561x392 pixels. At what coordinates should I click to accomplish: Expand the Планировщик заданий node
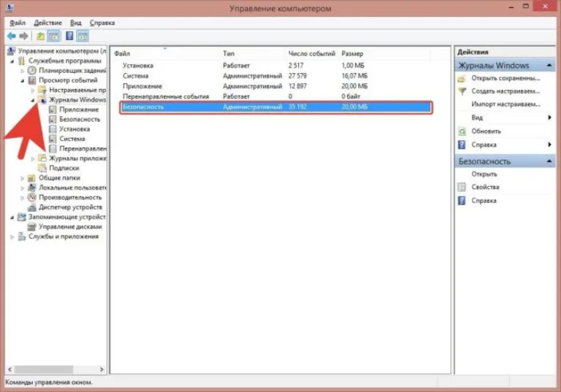[22, 71]
